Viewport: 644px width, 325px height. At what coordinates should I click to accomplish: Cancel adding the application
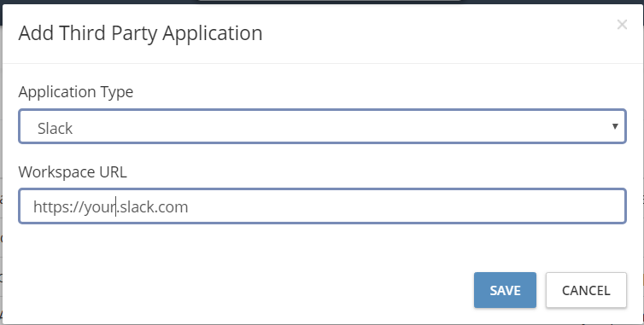586,290
